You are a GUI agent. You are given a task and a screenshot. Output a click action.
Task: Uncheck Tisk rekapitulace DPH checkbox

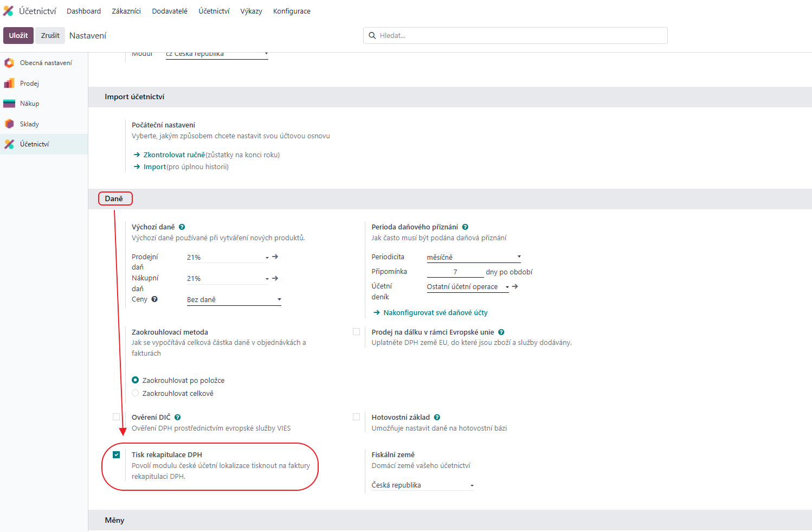click(x=117, y=455)
